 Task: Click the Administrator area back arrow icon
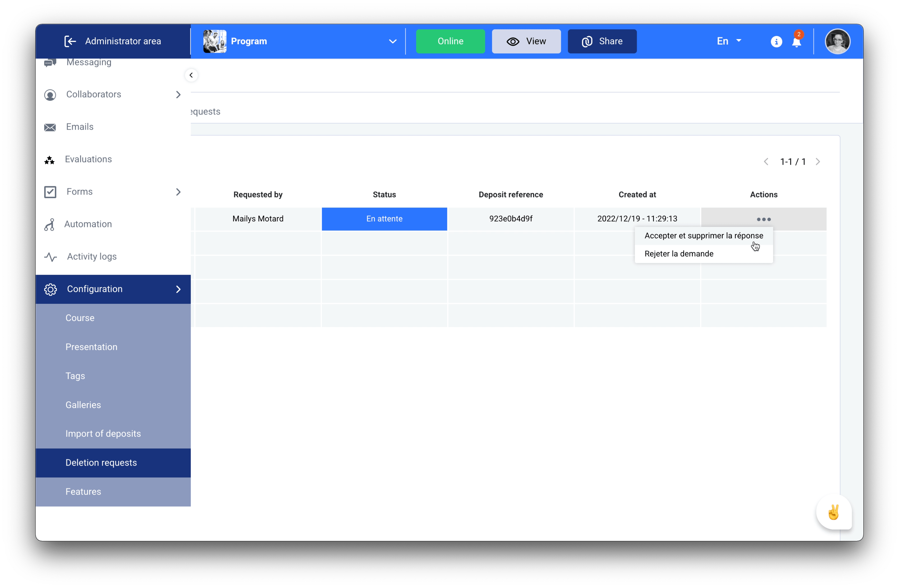click(x=70, y=41)
